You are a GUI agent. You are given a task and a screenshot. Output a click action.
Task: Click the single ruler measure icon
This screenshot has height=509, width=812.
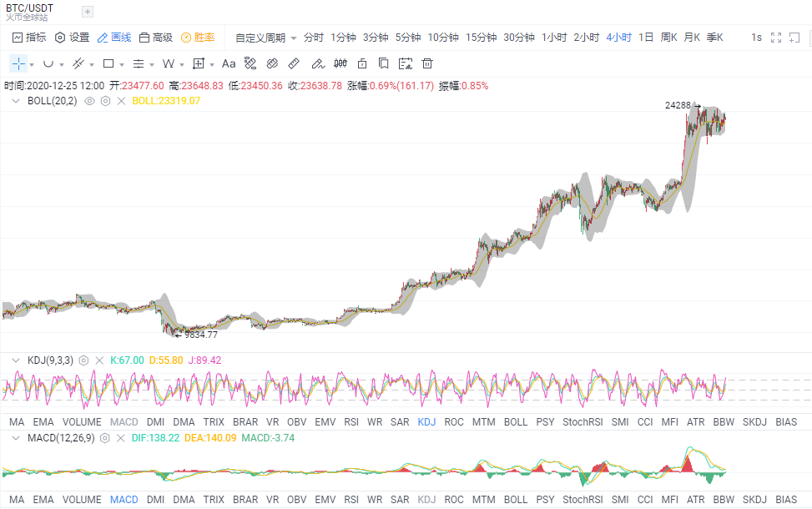(x=294, y=63)
